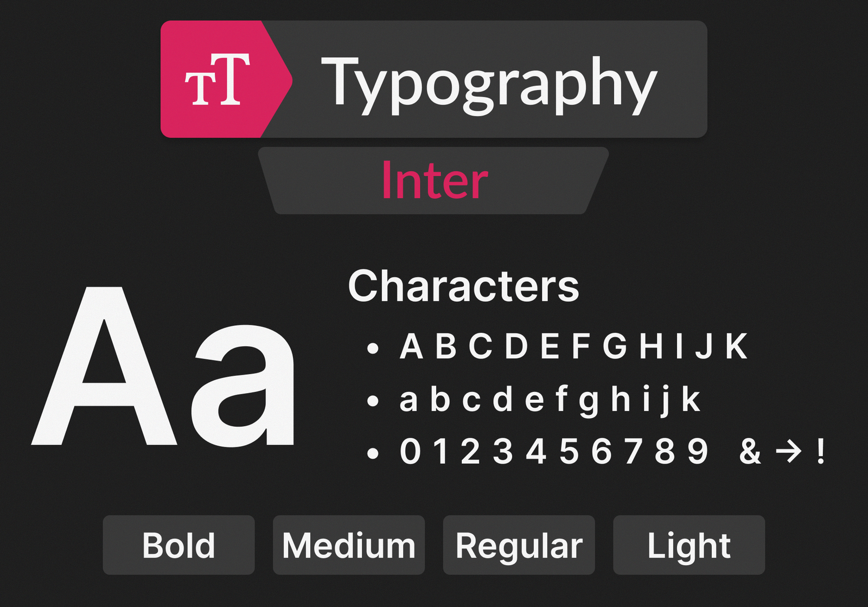Click the bullet before the numbers row
The width and height of the screenshot is (868, 607).
tap(372, 453)
